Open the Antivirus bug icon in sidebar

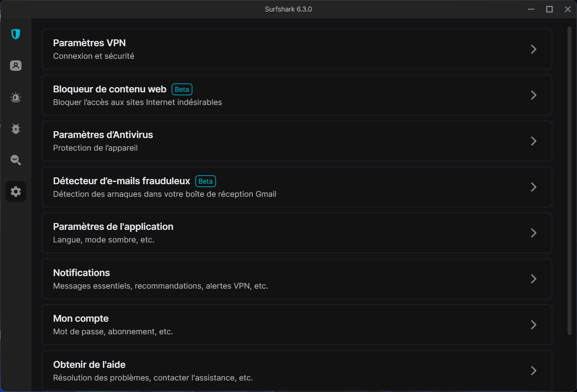click(x=16, y=129)
